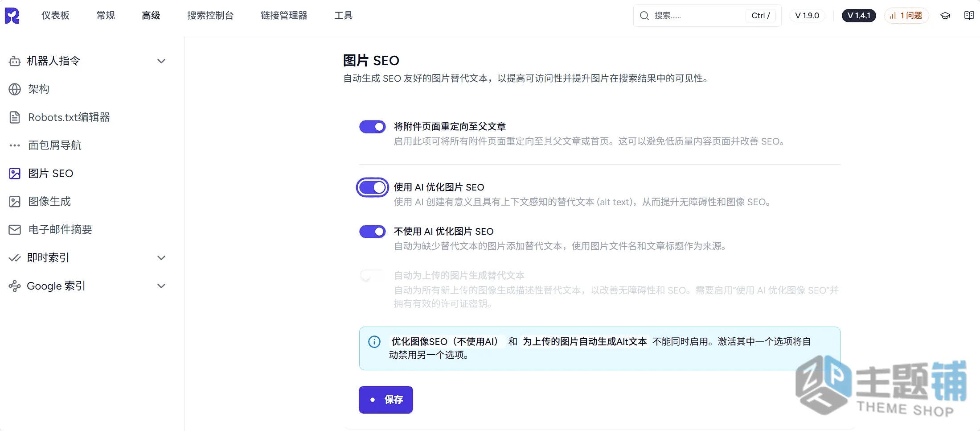This screenshot has width=980, height=431.
Task: Click the Ctrl / shortcut badge
Action: click(761, 16)
